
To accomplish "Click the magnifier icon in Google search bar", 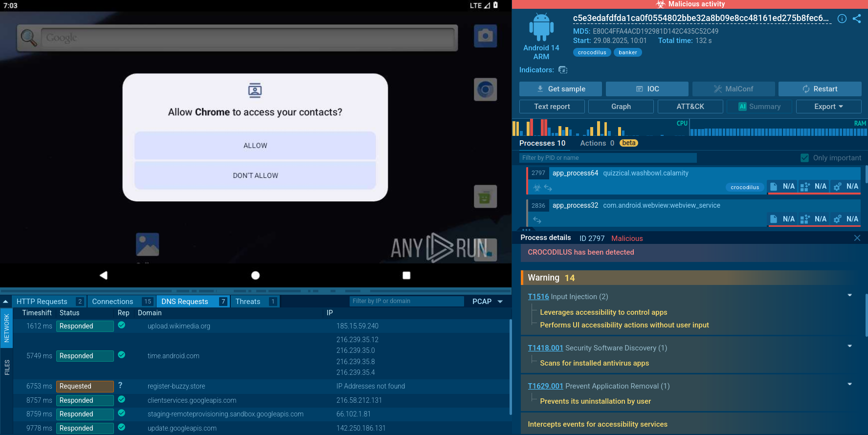I will [x=28, y=37].
